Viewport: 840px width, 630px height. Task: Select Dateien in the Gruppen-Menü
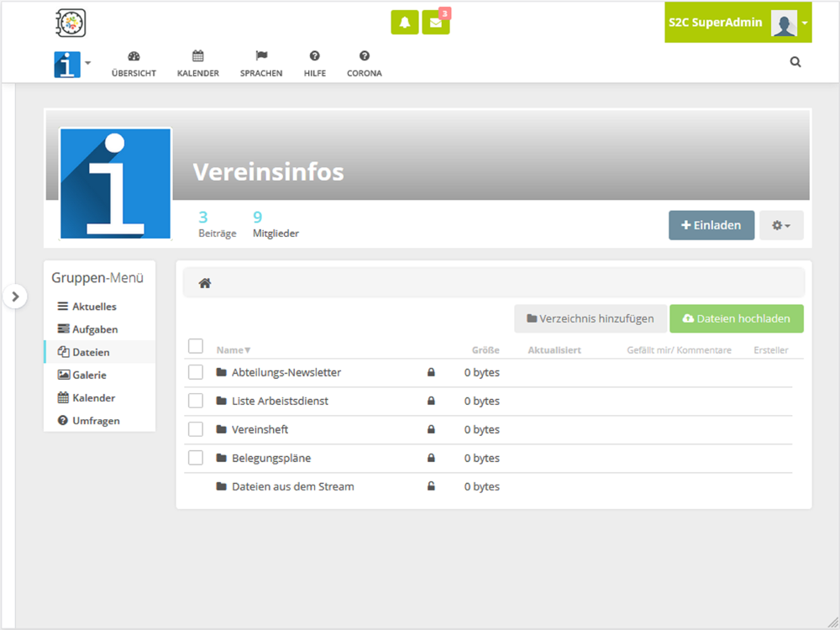pos(100,352)
